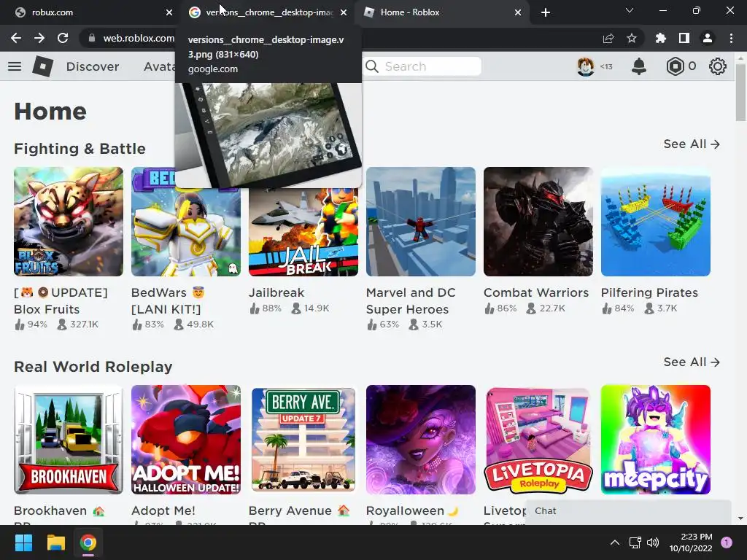Open the Combat Warriors thumbnail
Viewport: 747px width, 560px height.
point(538,222)
